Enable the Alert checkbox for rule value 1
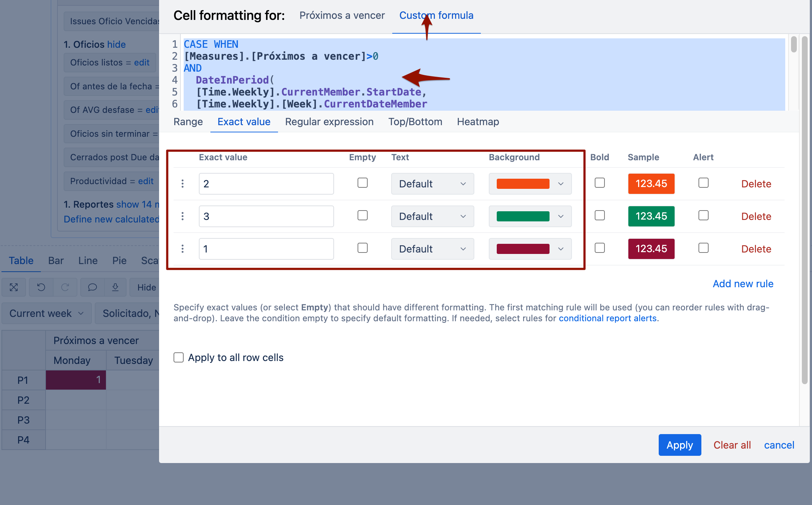 coord(704,248)
